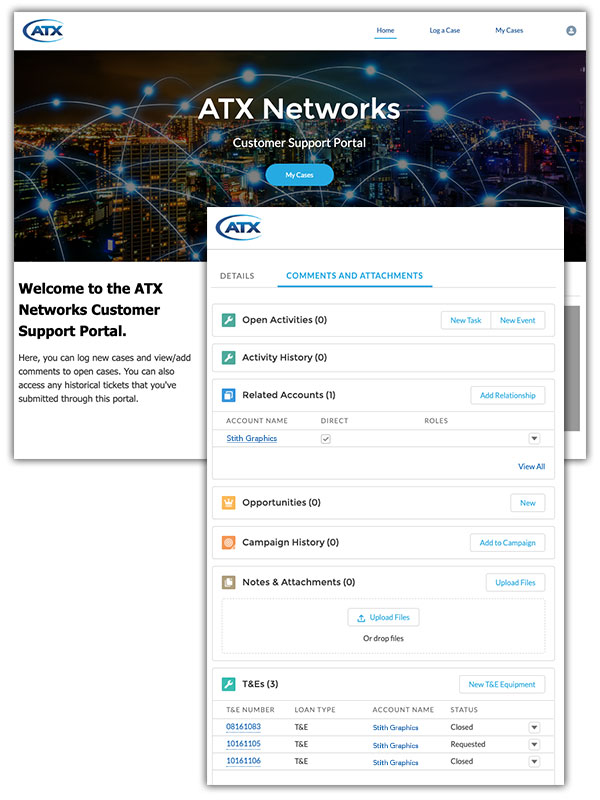Click the Related Accounts icon
Image resolution: width=600 pixels, height=800 pixels.
[228, 395]
